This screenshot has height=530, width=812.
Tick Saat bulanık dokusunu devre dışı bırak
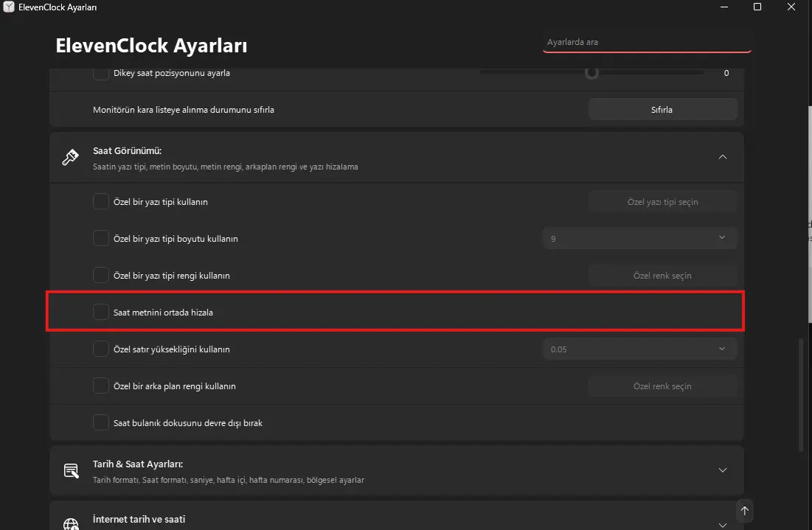tap(100, 422)
